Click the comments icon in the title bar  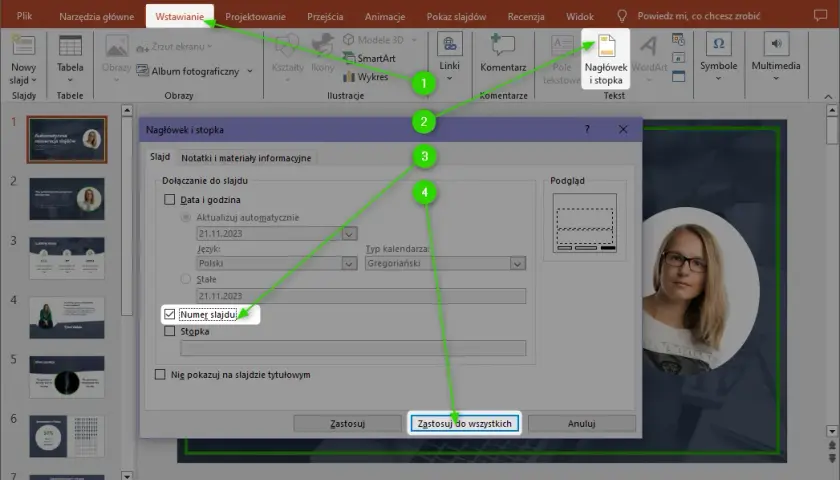(820, 15)
